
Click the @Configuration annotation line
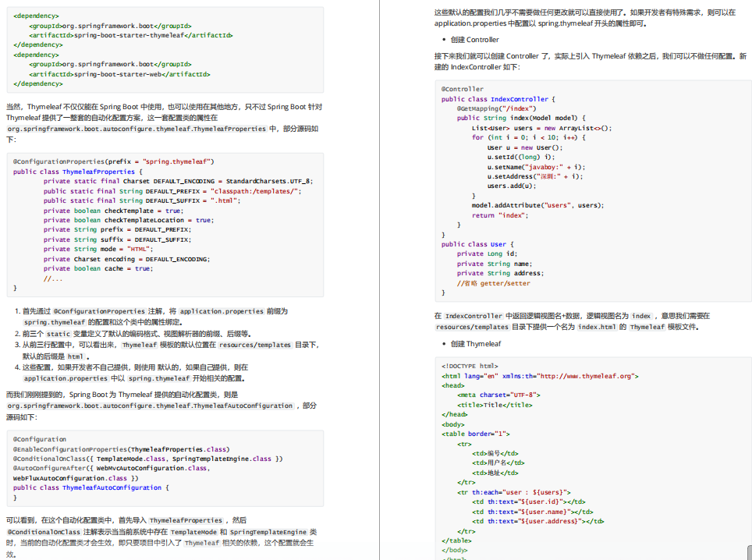click(x=40, y=439)
